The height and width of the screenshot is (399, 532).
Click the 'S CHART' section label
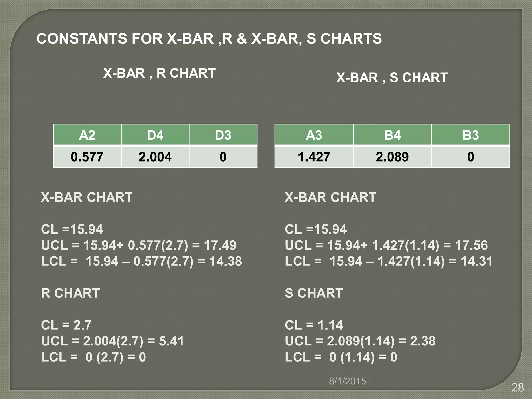tap(314, 293)
